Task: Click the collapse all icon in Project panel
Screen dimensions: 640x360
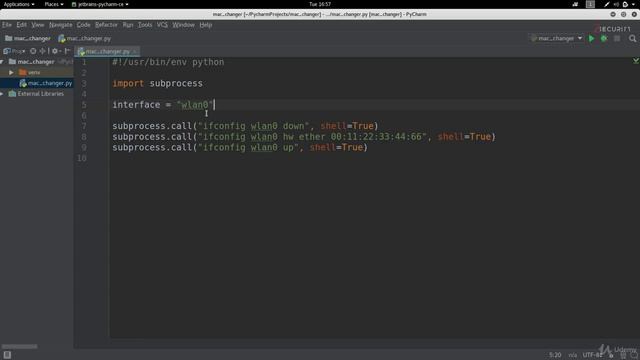Action: 42,51
